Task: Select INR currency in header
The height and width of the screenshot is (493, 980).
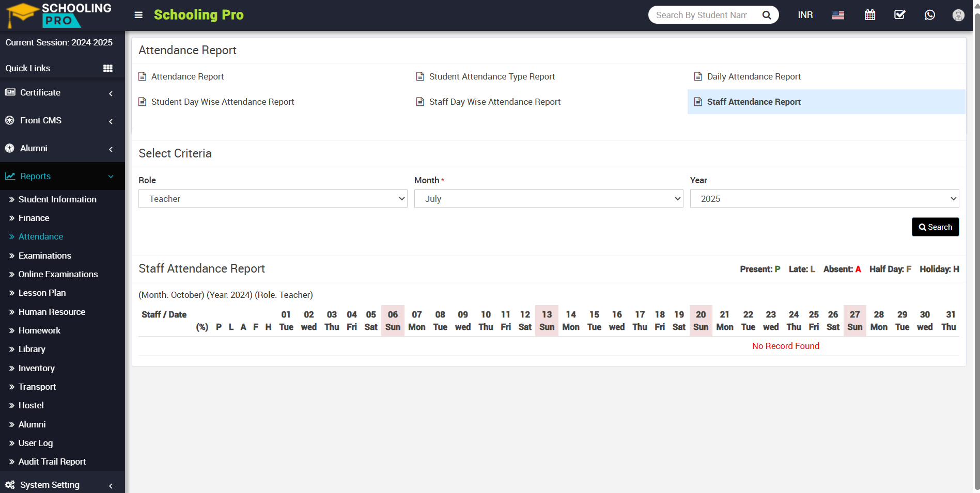Action: (x=805, y=15)
